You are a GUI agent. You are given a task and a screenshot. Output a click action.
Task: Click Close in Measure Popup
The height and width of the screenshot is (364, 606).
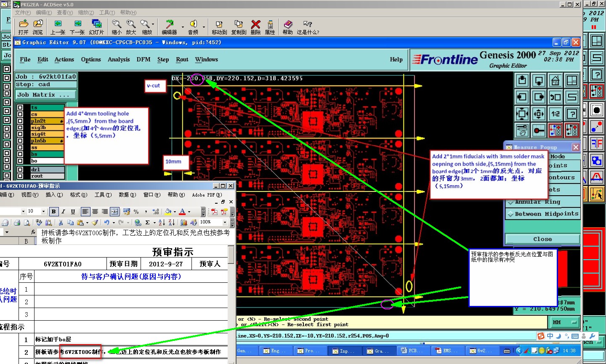click(x=542, y=239)
